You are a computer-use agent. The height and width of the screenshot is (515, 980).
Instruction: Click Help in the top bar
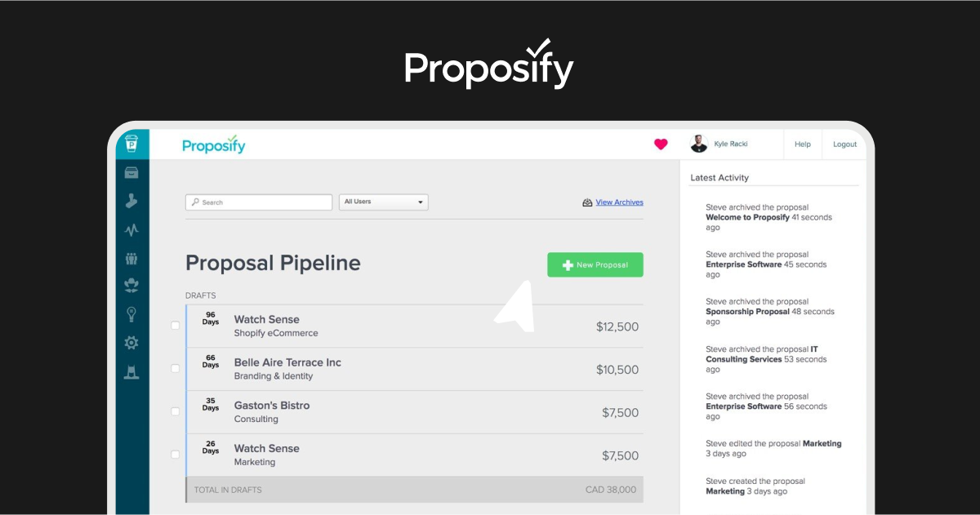(x=803, y=144)
